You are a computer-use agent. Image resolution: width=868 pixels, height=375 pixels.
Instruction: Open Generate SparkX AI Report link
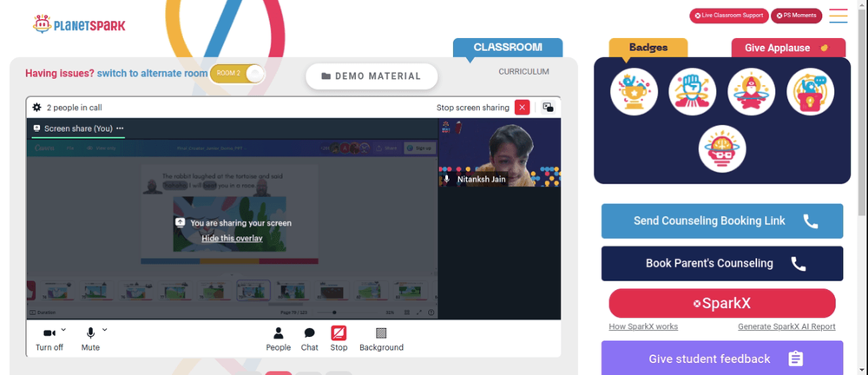[786, 326]
